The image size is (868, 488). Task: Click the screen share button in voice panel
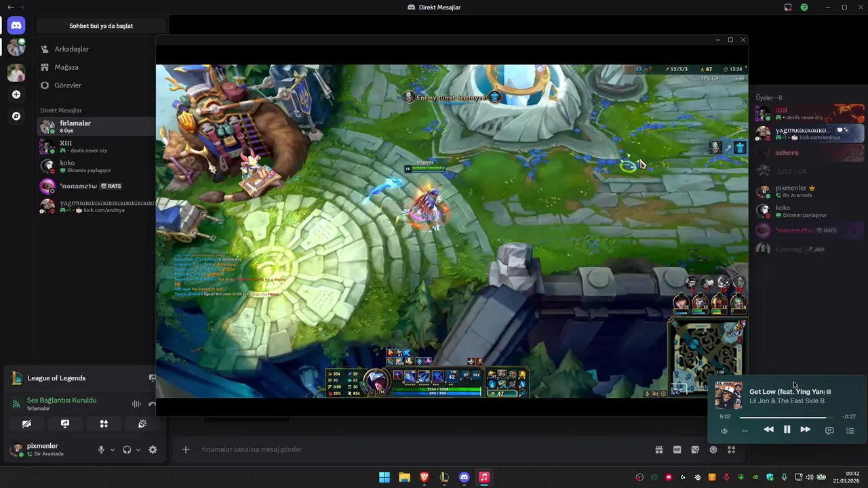point(65,424)
